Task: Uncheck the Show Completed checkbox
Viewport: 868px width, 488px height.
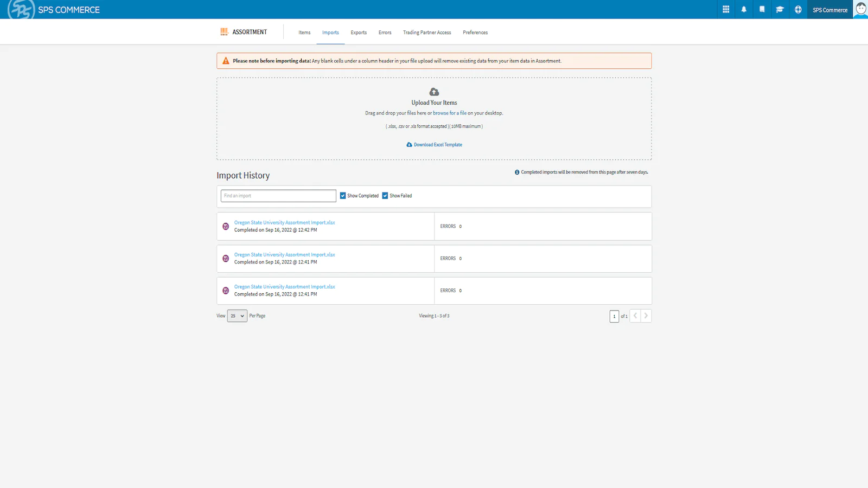Action: point(343,196)
